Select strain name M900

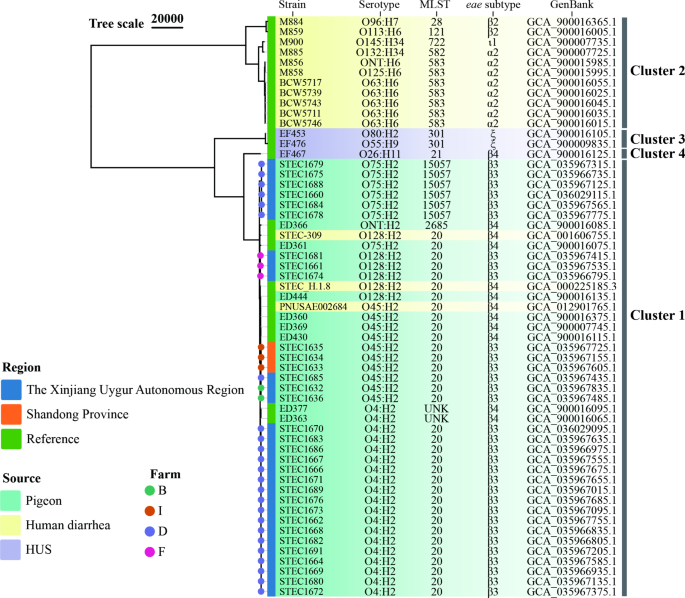point(291,42)
